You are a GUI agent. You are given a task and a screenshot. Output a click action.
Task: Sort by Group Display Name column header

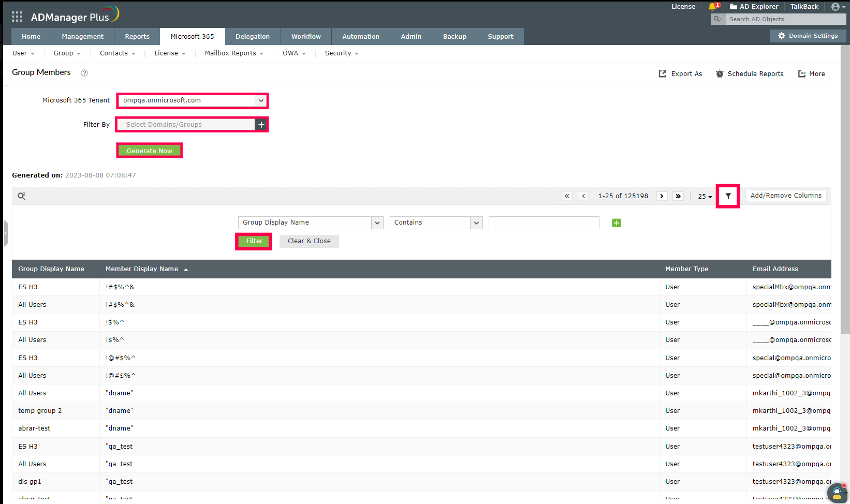click(51, 269)
